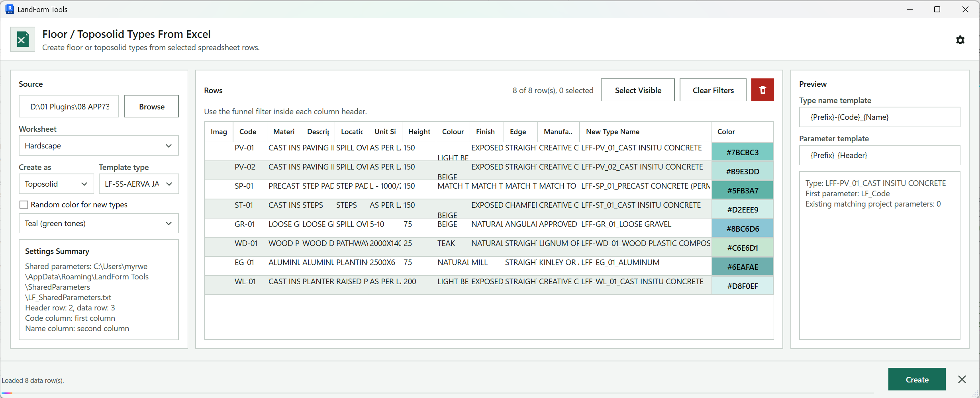980x398 pixels.
Task: Click the #6EAFAE color swatch
Action: 743,267
